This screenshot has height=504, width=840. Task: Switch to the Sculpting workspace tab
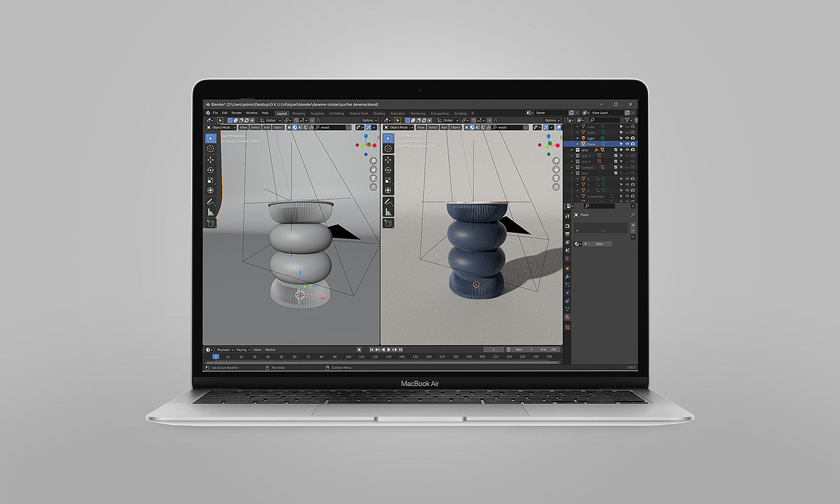click(317, 113)
